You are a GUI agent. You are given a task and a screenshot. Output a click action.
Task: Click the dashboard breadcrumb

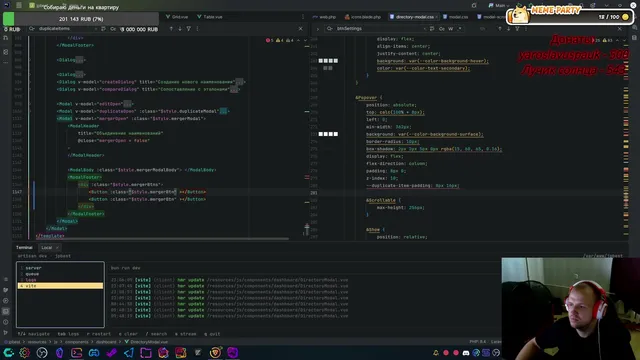(x=106, y=342)
